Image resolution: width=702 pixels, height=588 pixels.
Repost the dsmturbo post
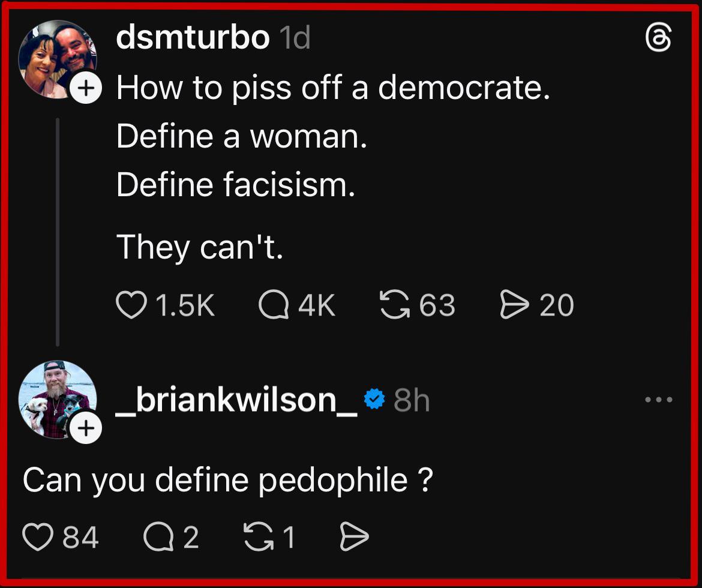393,305
